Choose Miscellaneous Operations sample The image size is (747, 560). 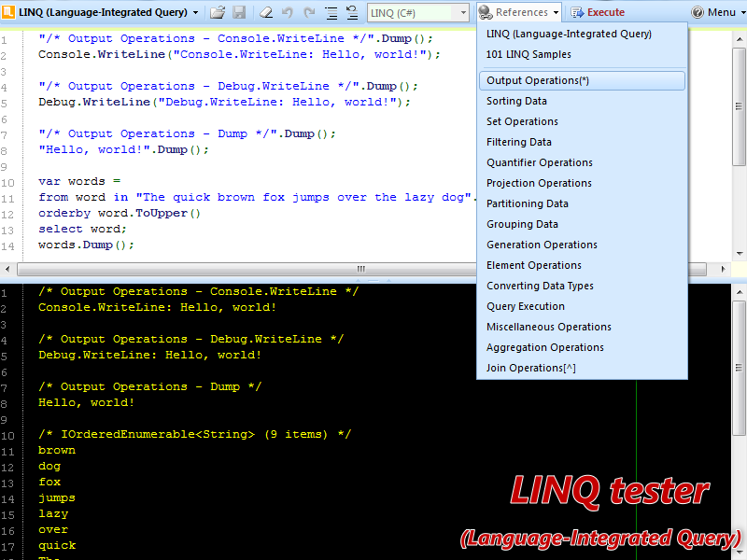click(582, 327)
